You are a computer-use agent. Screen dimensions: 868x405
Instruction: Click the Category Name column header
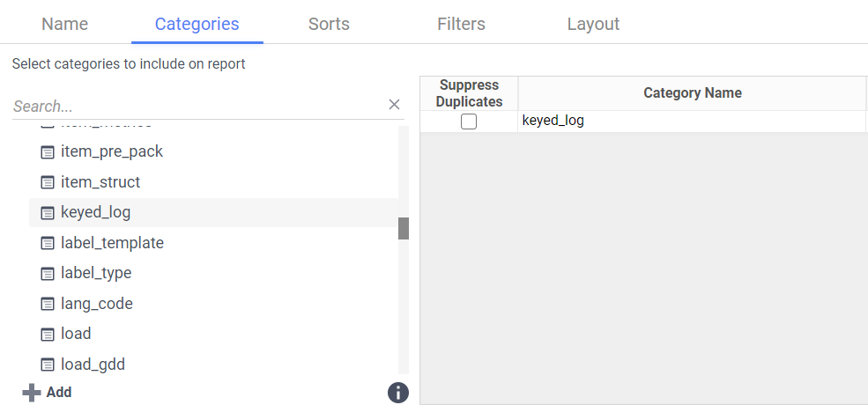tap(692, 93)
